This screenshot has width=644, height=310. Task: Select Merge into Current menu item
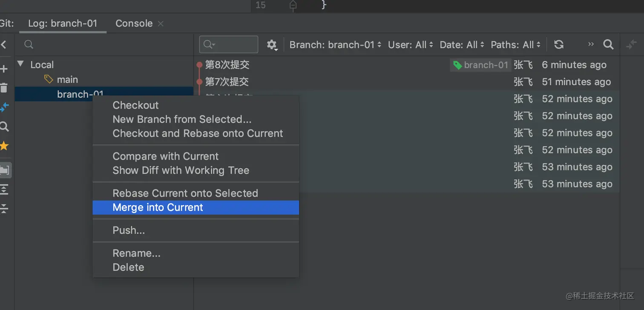(158, 207)
